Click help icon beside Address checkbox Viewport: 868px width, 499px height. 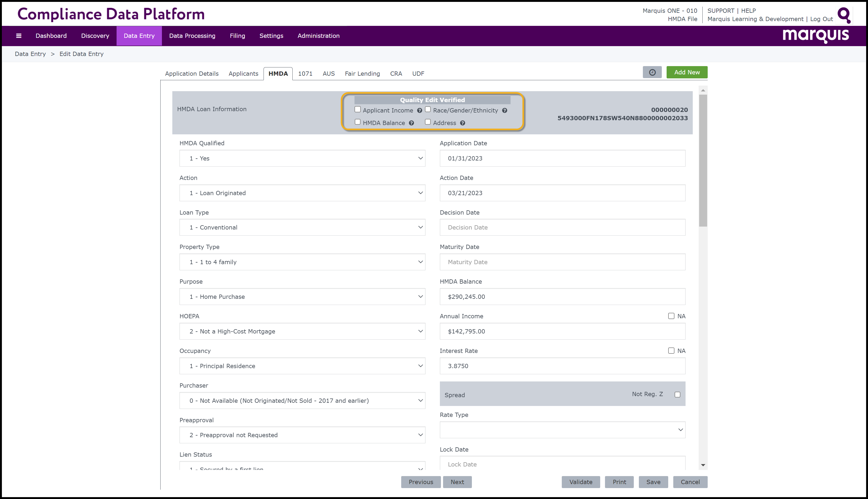(x=462, y=123)
